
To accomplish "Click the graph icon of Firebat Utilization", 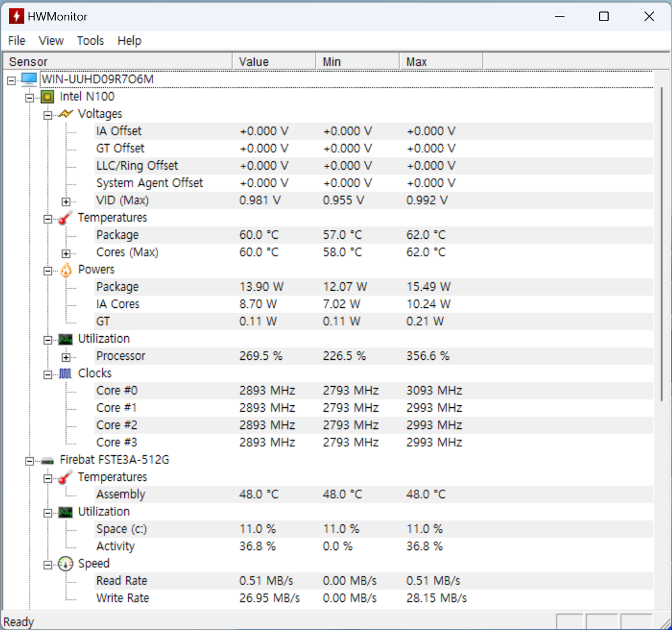I will [x=65, y=512].
